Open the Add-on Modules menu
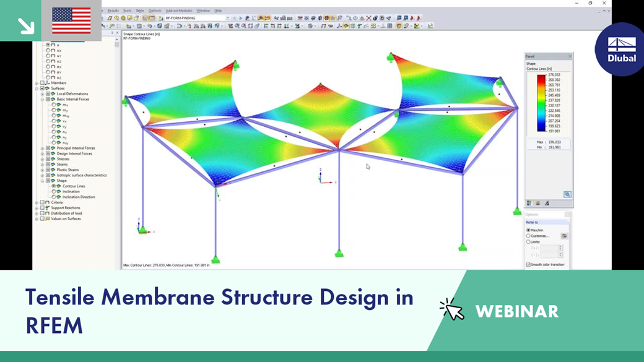This screenshot has height=362, width=644. pos(179,11)
